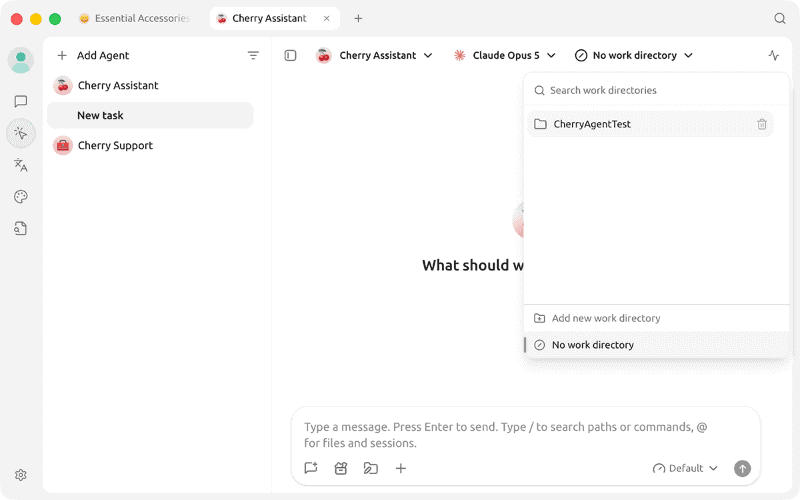Open the chat assistants sidebar icon
Viewport: 800px width, 500px height.
click(x=21, y=101)
